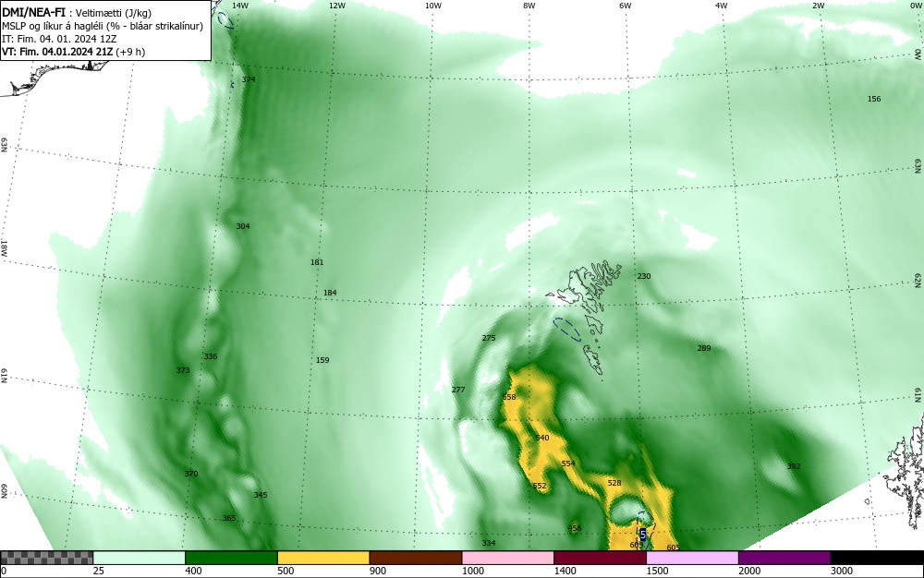
Task: Click the value "528" in yellow area
Action: click(614, 483)
